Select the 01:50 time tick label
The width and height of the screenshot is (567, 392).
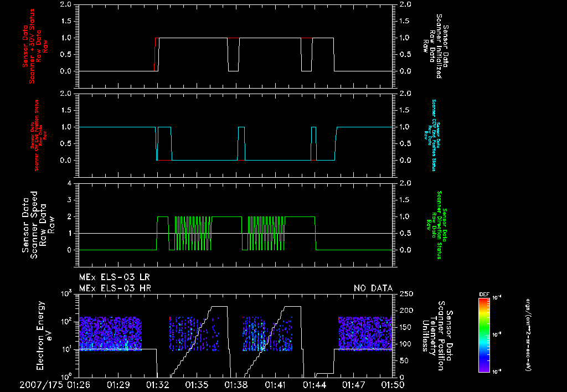(x=393, y=385)
